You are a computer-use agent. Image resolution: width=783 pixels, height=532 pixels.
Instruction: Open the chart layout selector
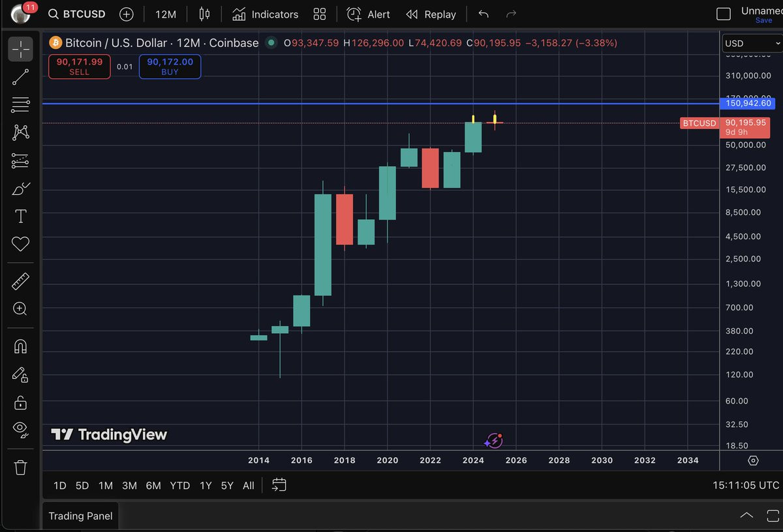click(x=723, y=14)
